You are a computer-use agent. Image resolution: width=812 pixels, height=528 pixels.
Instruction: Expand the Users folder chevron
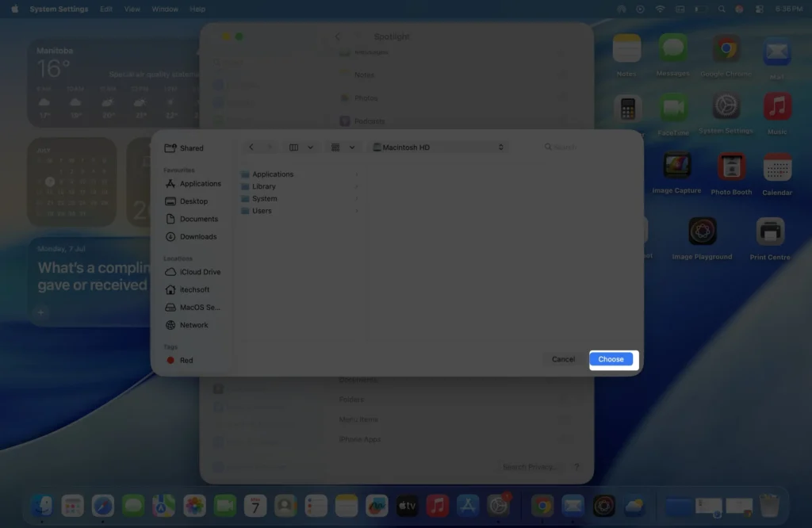(356, 210)
